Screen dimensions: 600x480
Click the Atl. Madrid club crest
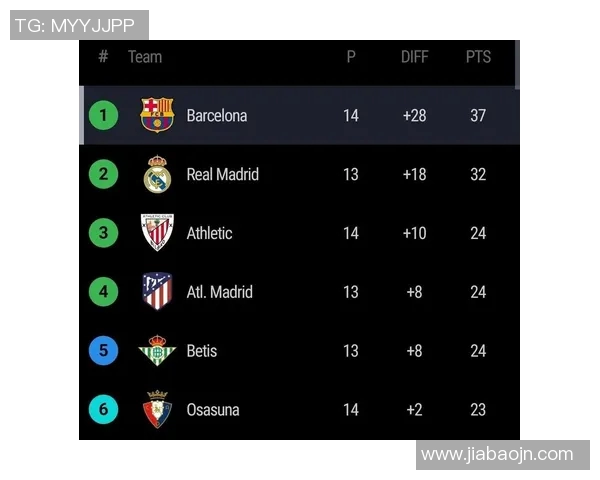tap(157, 292)
